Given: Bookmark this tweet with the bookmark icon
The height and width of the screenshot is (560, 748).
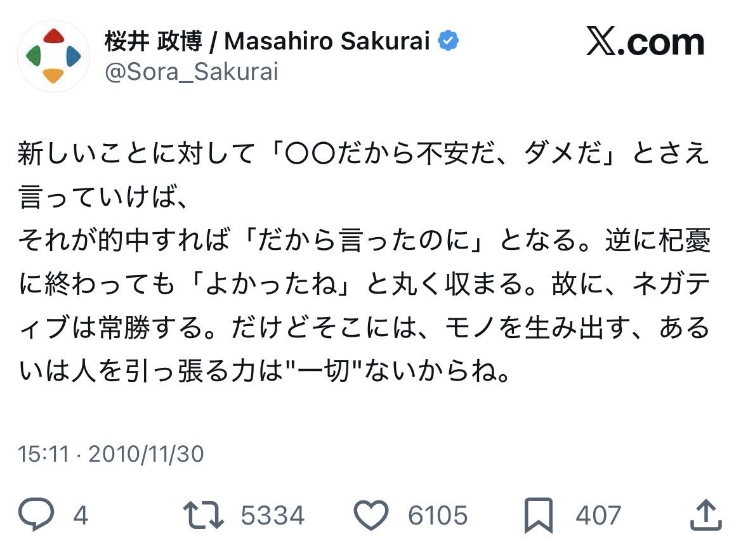Looking at the screenshot, I should click(539, 515).
